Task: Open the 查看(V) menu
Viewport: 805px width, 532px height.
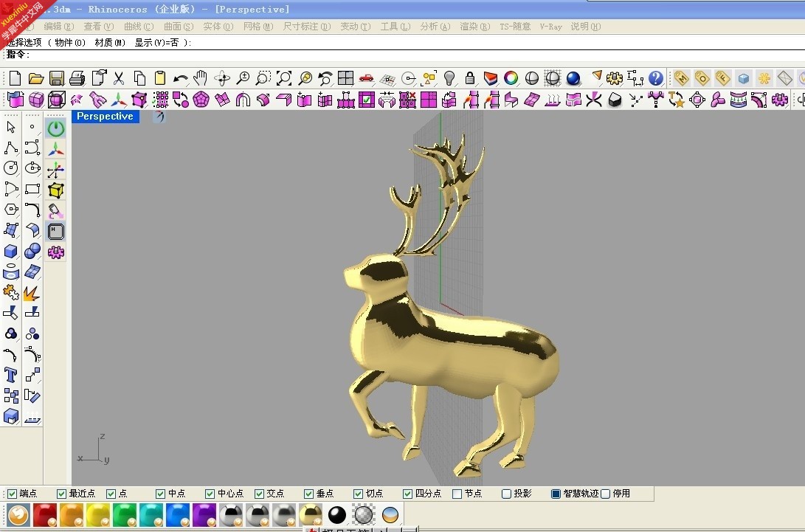Action: pyautogui.click(x=99, y=26)
